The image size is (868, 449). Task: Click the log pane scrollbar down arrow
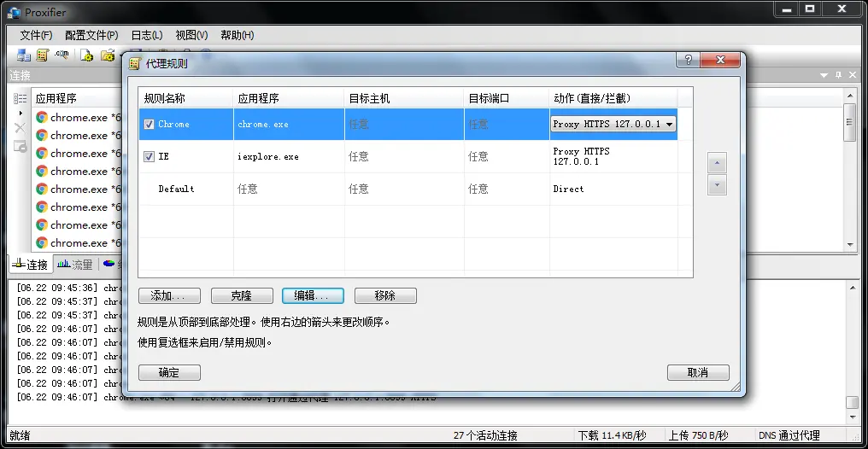click(x=851, y=417)
